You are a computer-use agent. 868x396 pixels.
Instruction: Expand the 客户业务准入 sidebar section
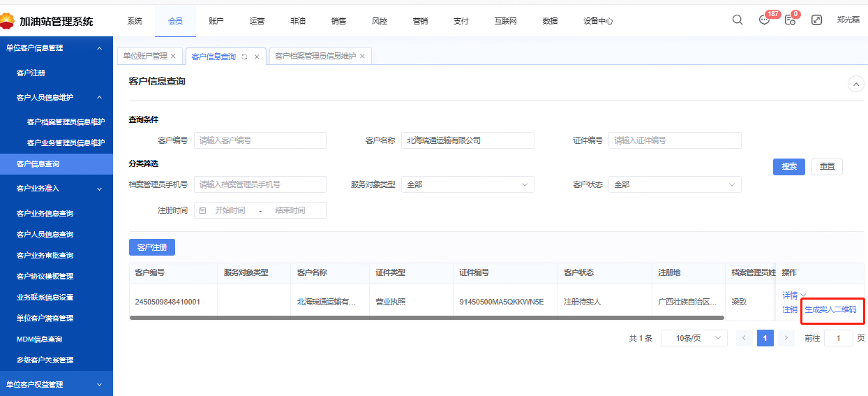99,189
